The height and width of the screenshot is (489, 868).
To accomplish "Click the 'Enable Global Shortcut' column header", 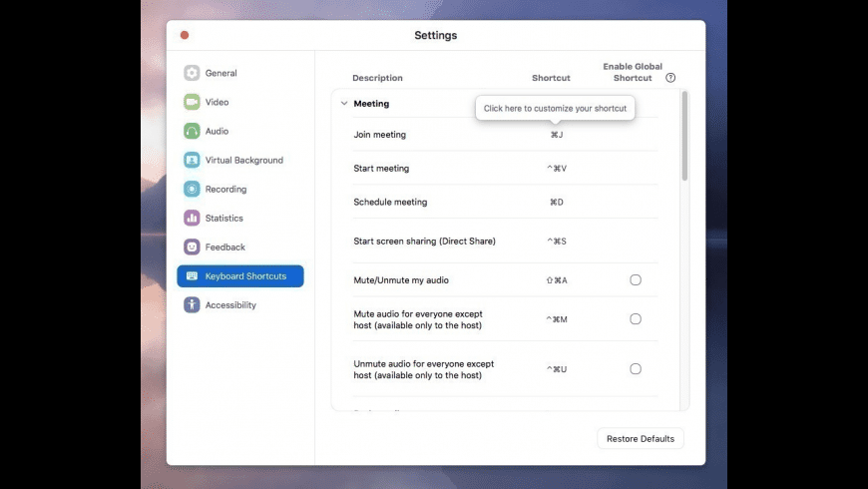I will tap(633, 72).
